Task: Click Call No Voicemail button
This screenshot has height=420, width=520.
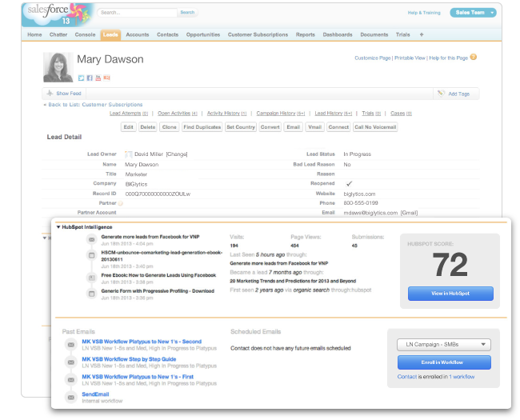Action: [x=375, y=127]
